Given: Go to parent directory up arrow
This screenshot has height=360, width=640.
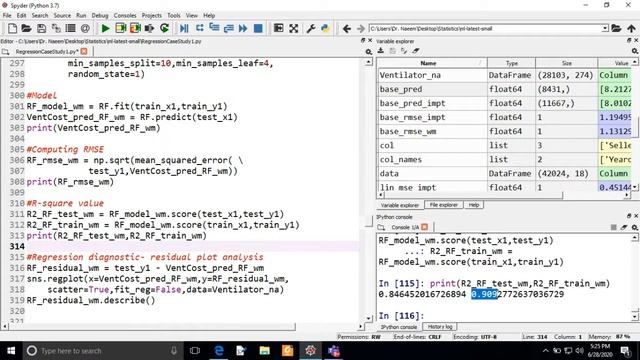Looking at the screenshot, I should click(631, 29).
